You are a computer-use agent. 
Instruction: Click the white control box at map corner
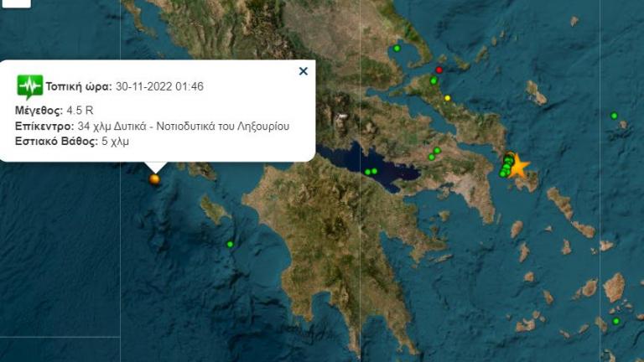point(15,3)
